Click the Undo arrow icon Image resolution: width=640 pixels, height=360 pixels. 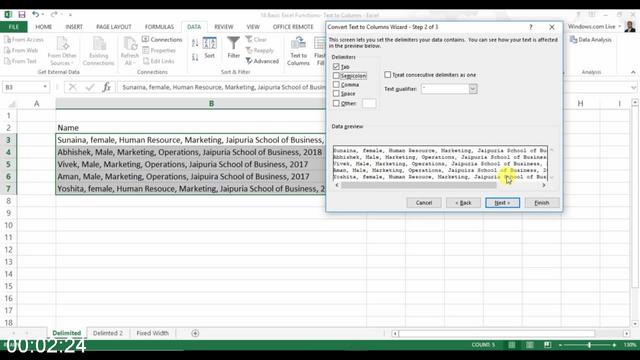coord(36,15)
